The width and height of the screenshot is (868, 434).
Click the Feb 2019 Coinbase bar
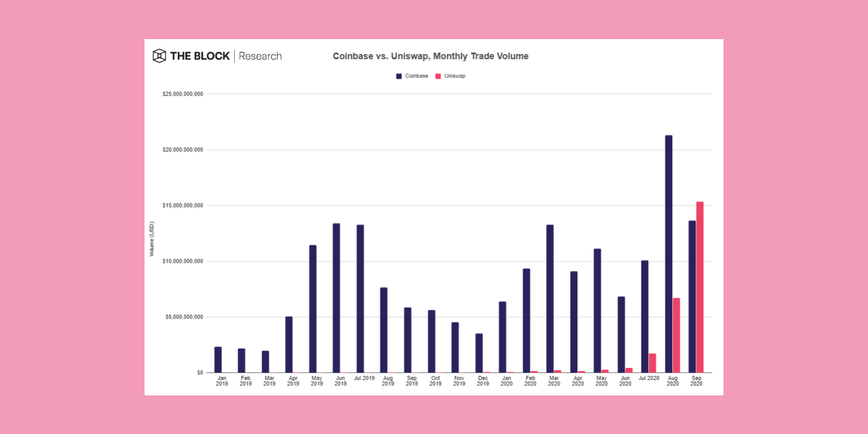241,361
